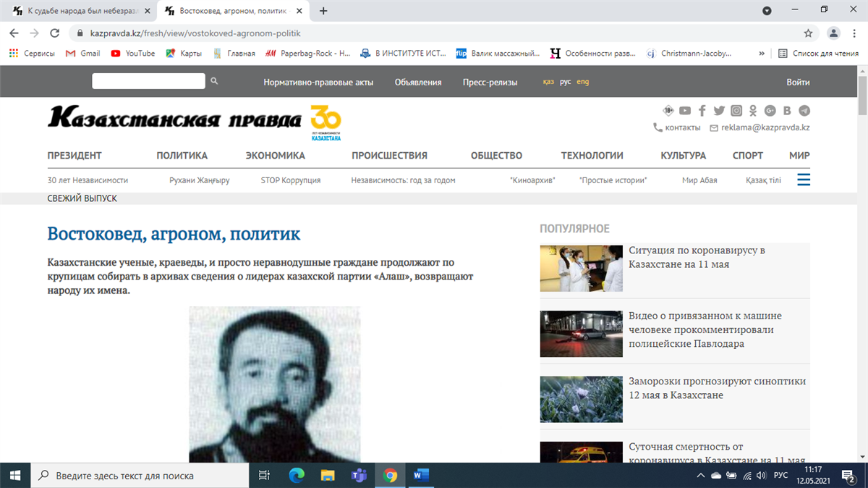This screenshot has width=868, height=488.
Task: Click the Войти login link
Action: [798, 82]
